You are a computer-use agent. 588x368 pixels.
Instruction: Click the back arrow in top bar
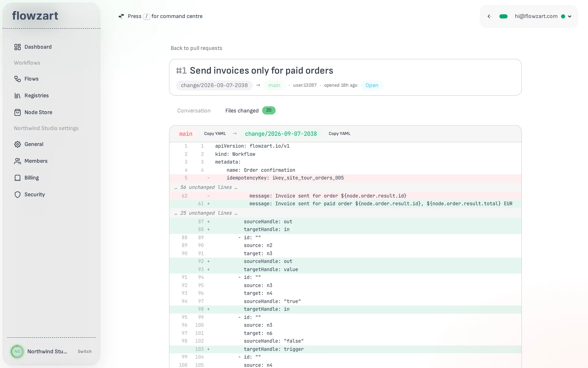(x=489, y=16)
